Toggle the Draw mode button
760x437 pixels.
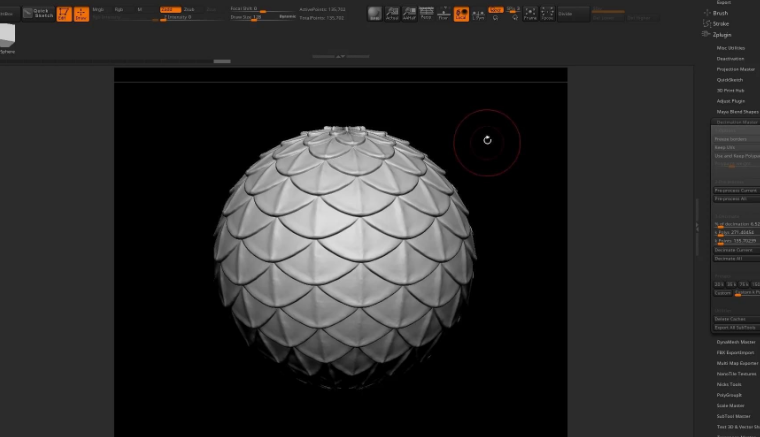click(81, 14)
